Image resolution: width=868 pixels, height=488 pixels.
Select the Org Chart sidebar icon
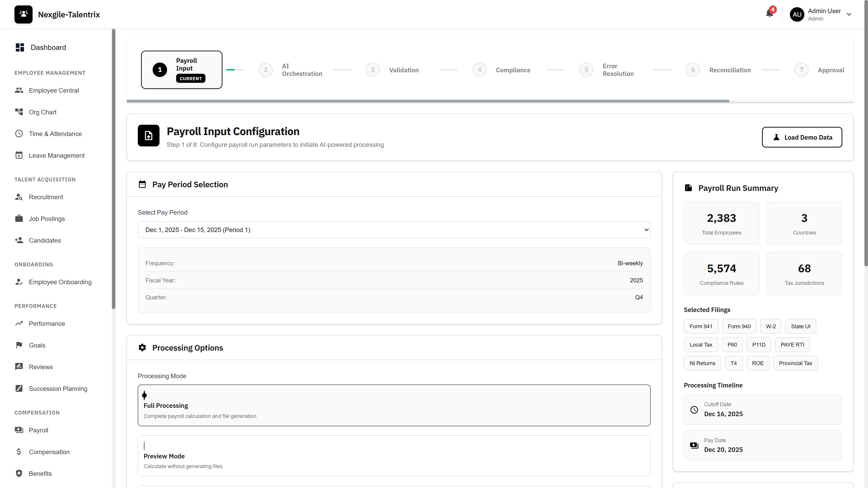[19, 112]
